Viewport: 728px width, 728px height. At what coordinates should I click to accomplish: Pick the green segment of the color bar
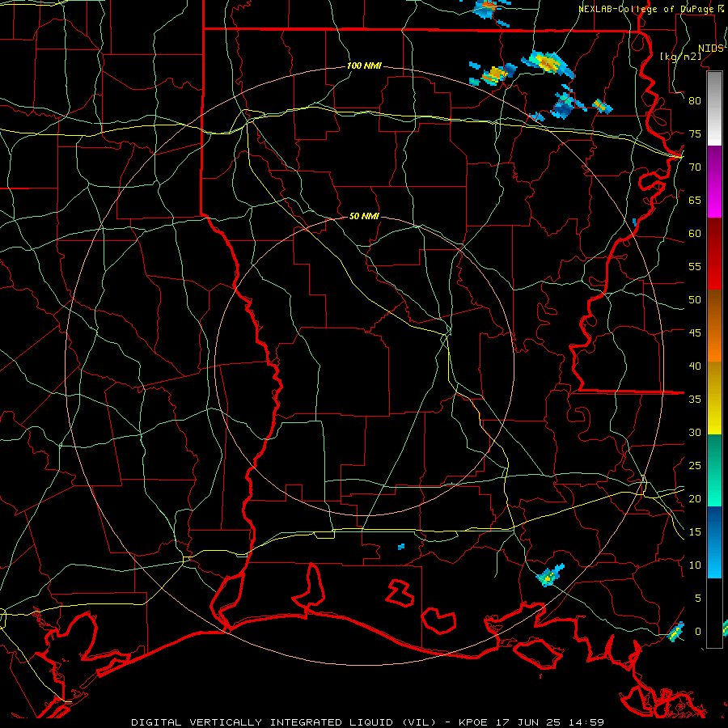click(714, 470)
